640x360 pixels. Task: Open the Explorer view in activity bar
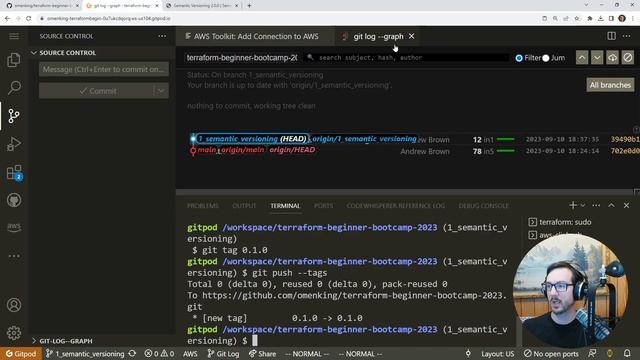click(x=14, y=60)
